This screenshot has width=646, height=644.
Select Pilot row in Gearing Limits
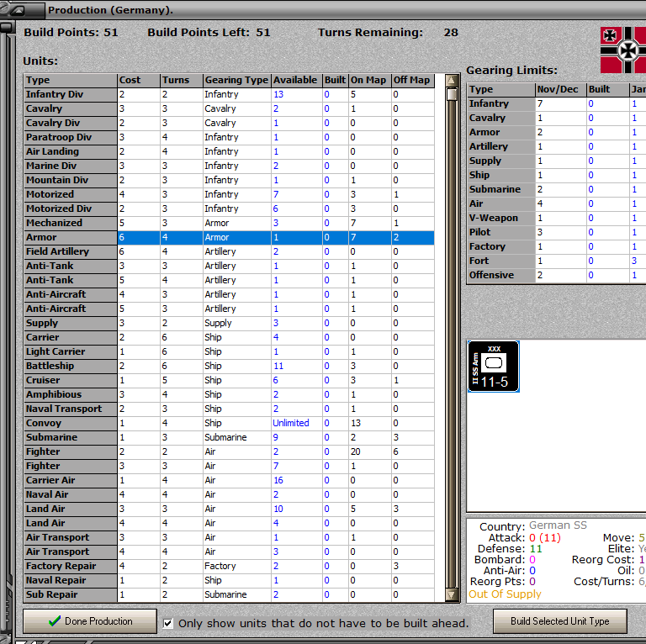pyautogui.click(x=557, y=232)
